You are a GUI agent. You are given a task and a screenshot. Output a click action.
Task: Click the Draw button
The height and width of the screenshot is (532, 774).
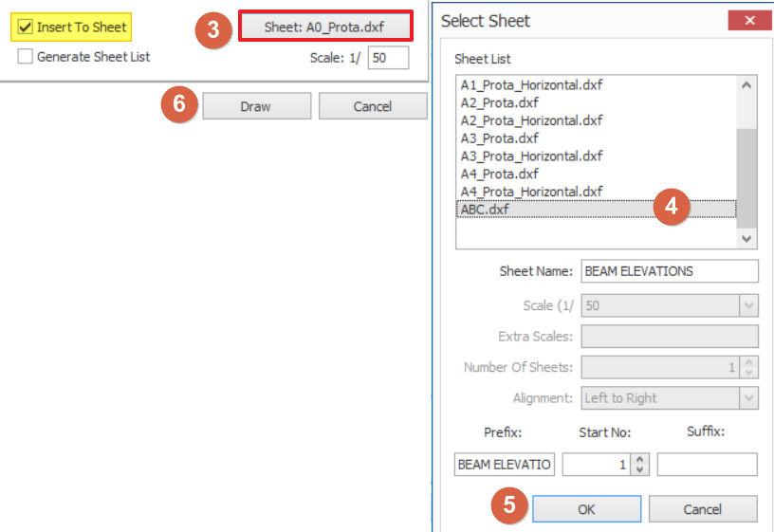click(x=255, y=106)
